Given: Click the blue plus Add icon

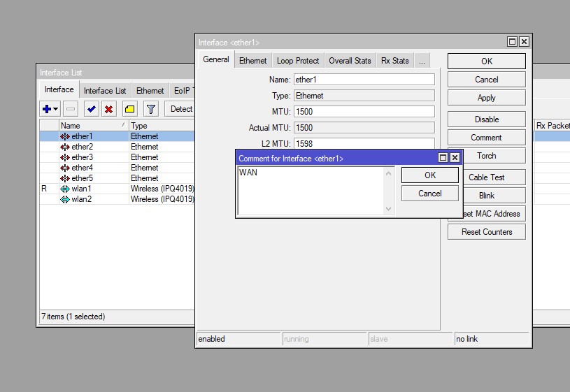Looking at the screenshot, I should click(x=47, y=109).
